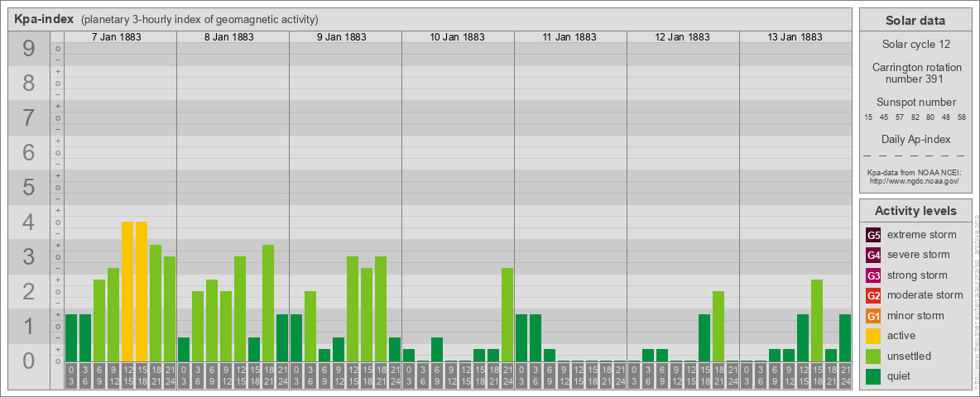This screenshot has width=980, height=397.
Task: Click sunspot number value 58
Action: (962, 117)
